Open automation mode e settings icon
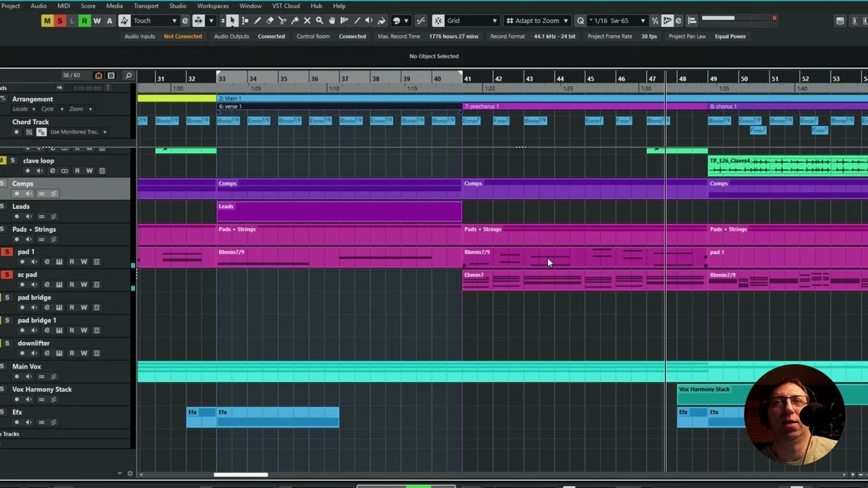 click(x=185, y=20)
